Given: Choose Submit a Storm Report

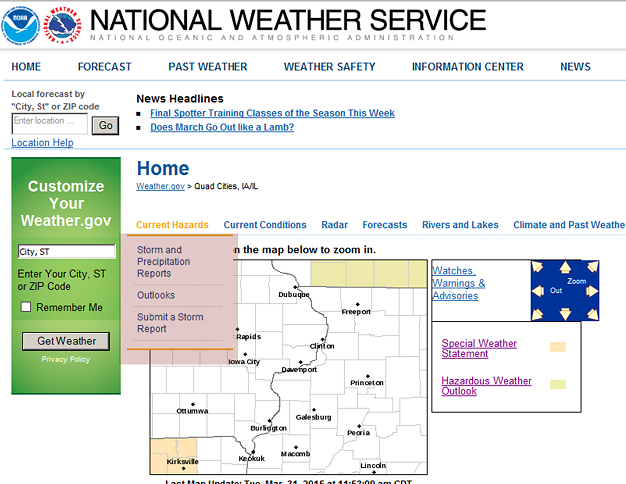Looking at the screenshot, I should pyautogui.click(x=170, y=323).
